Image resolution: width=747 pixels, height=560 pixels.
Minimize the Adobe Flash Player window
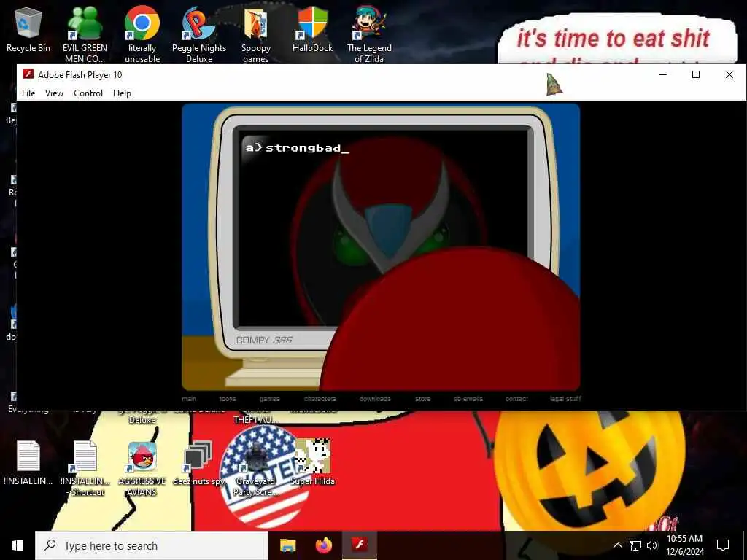click(x=662, y=75)
